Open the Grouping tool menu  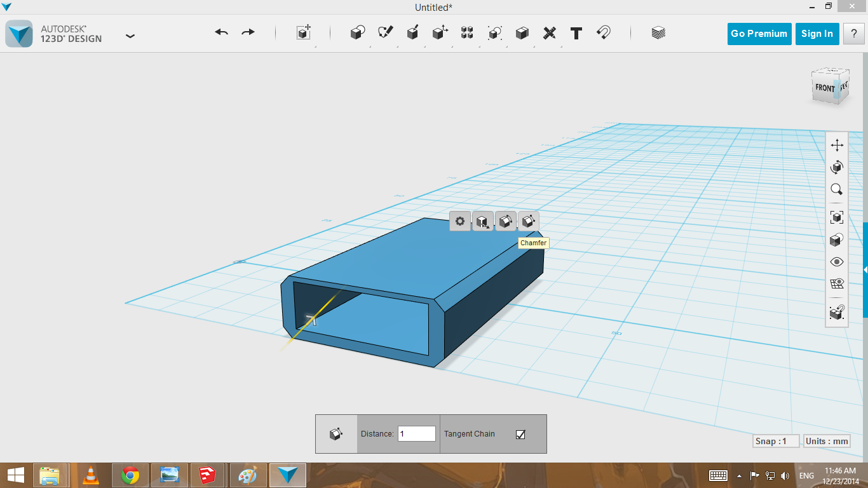[x=494, y=33]
